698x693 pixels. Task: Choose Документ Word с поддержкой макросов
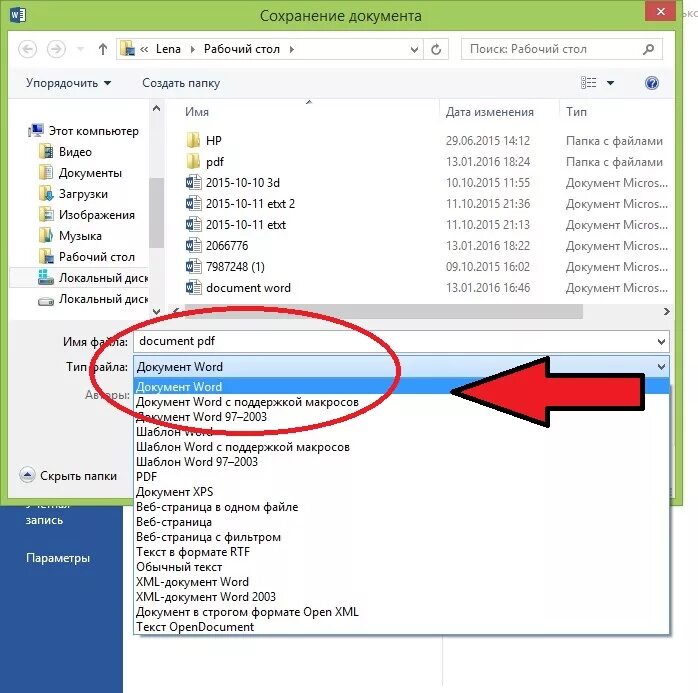coord(402,401)
